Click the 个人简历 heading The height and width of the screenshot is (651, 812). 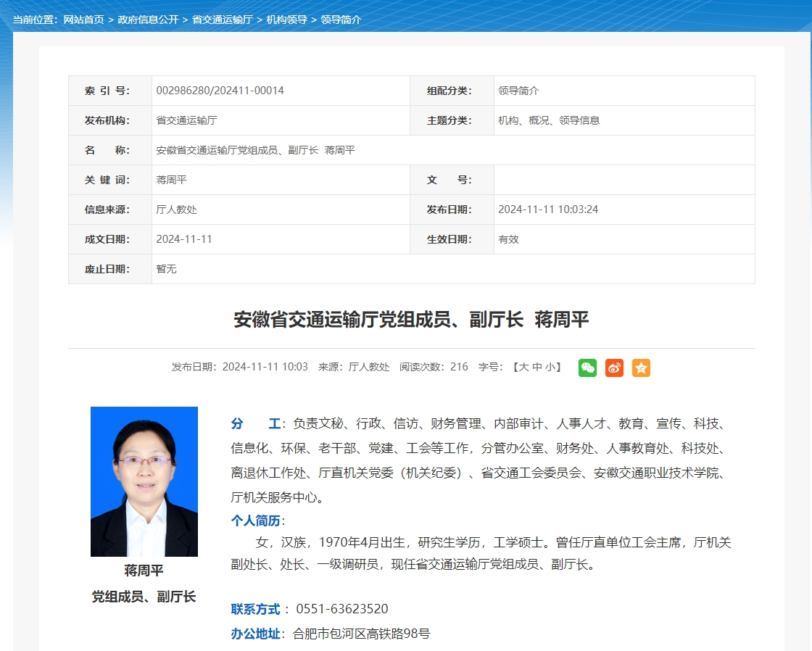tap(255, 521)
